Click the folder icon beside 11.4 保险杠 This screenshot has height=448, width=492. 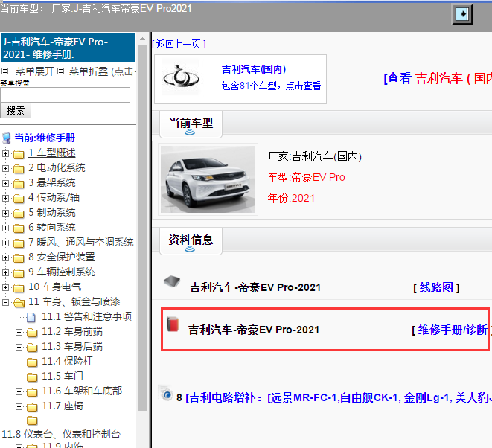[x=32, y=362]
